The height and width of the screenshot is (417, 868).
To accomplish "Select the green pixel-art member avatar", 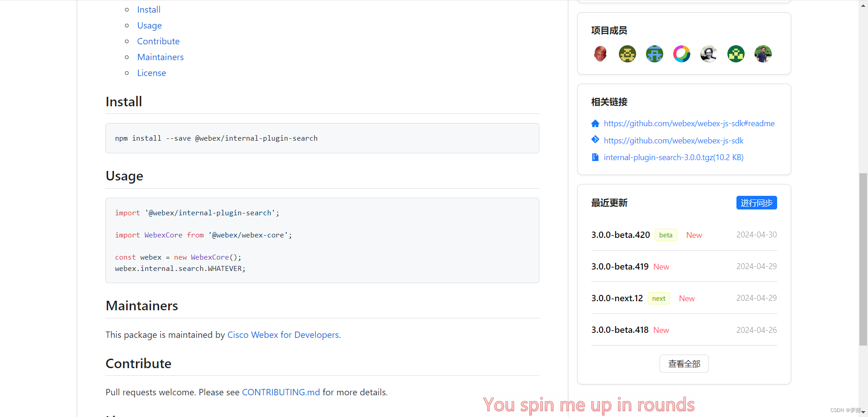I will pos(736,53).
